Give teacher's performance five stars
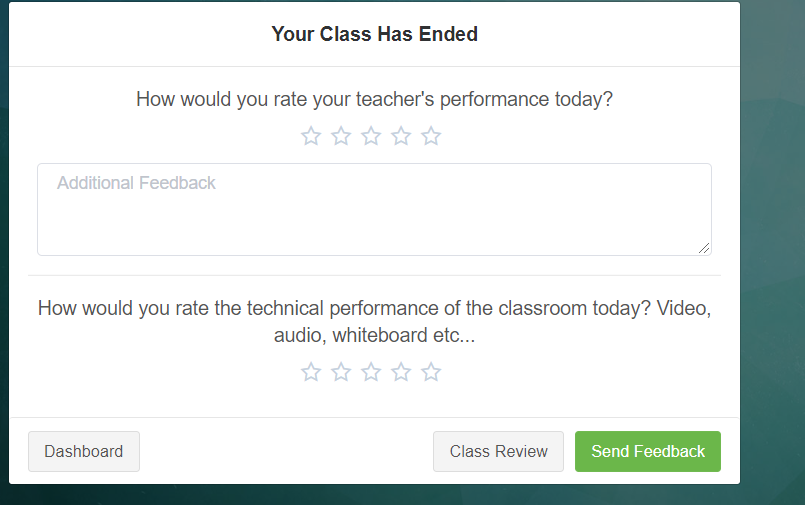Viewport: 805px width, 505px height. [x=431, y=137]
